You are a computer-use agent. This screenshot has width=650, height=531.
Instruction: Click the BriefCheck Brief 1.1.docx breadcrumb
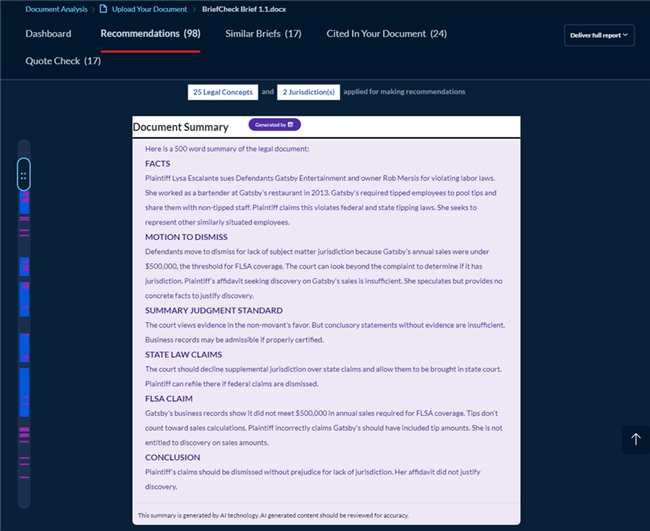coord(244,9)
